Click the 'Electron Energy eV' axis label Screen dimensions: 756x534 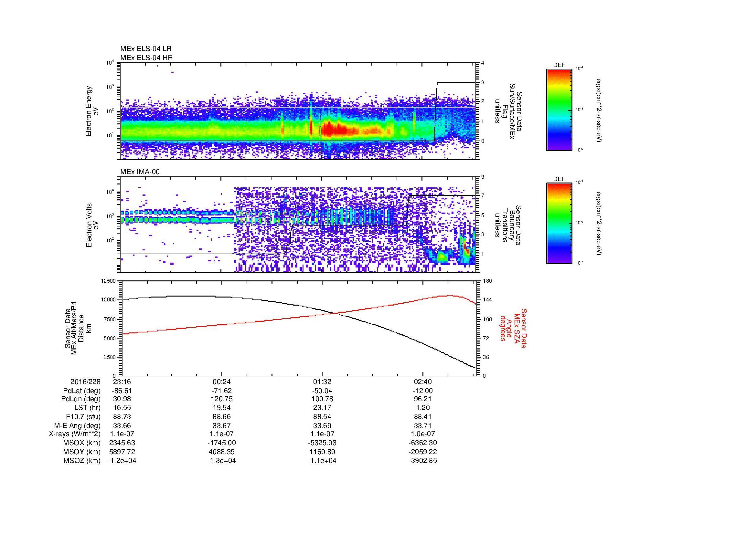coord(92,111)
